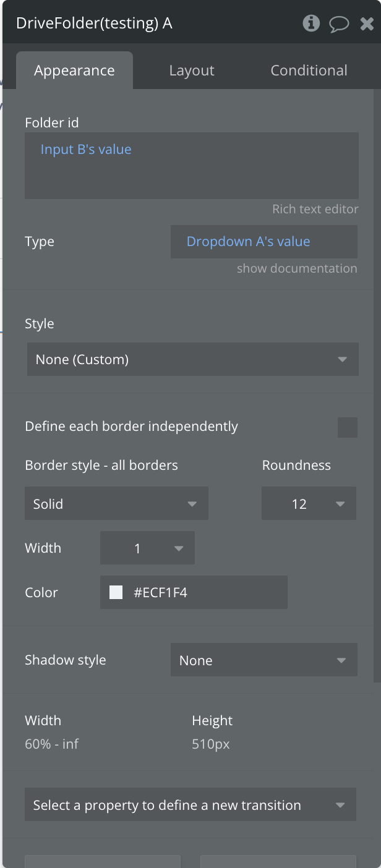The image size is (381, 868).
Task: Open the border Width dropdown
Action: click(x=147, y=548)
